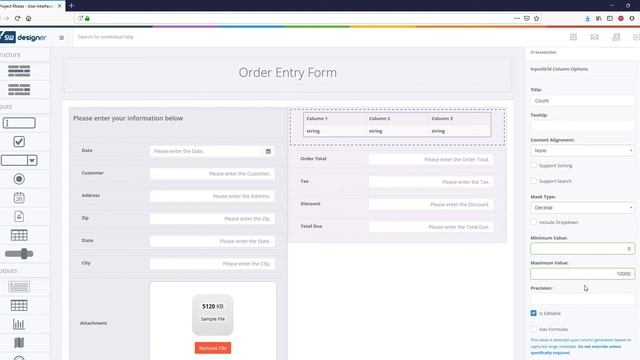Select the checkbox component in the inputs palette
Screen dimensions: 640x360
19,142
